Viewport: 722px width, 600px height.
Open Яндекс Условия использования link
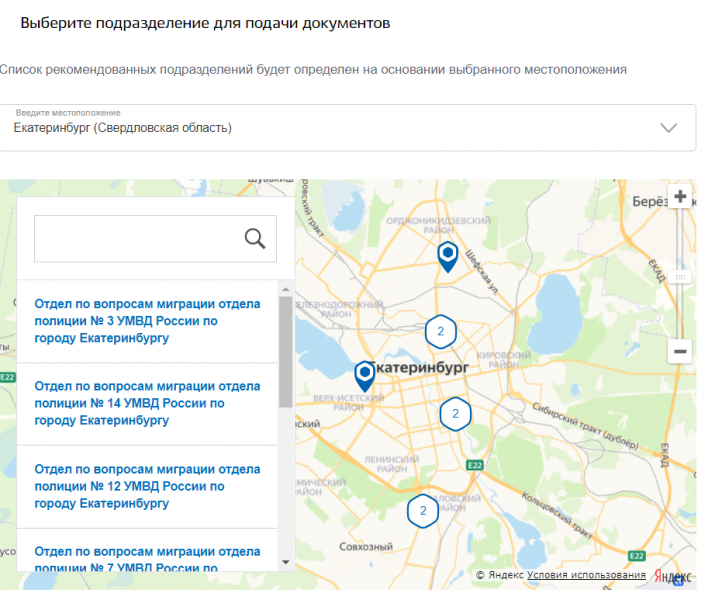click(586, 575)
